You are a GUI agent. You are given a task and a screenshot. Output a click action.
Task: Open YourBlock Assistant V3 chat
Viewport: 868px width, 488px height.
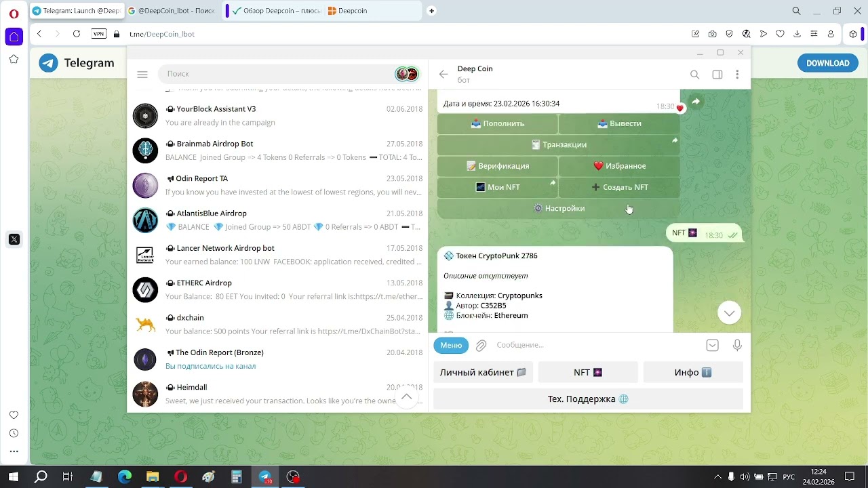(277, 116)
